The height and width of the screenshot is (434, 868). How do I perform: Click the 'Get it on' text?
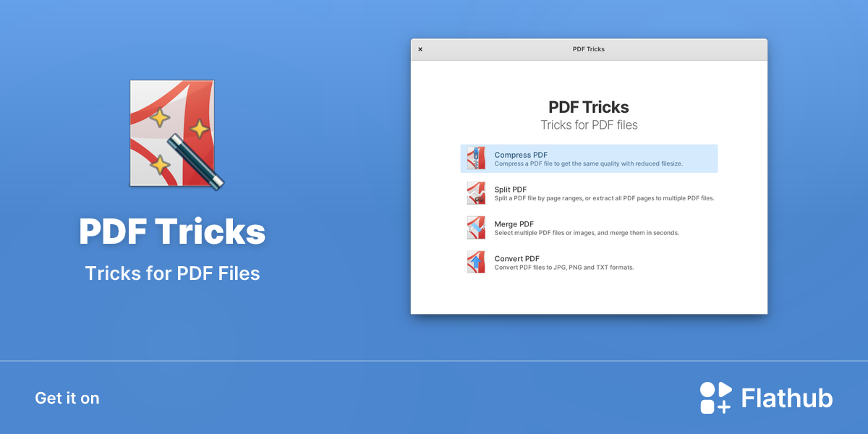tap(67, 398)
